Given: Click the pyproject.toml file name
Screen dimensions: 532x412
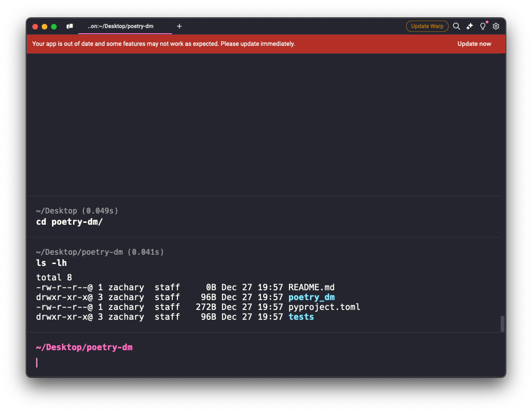Looking at the screenshot, I should click(324, 307).
